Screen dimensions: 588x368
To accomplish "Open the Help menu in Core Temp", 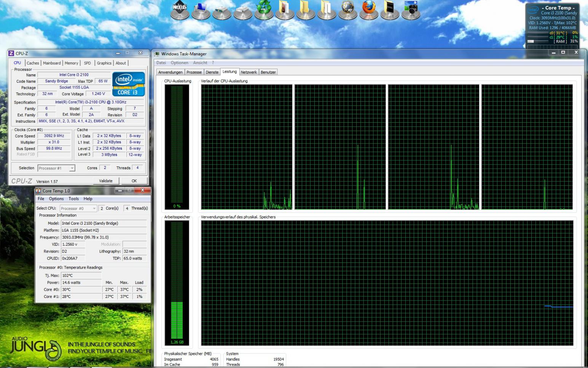I will coord(88,199).
